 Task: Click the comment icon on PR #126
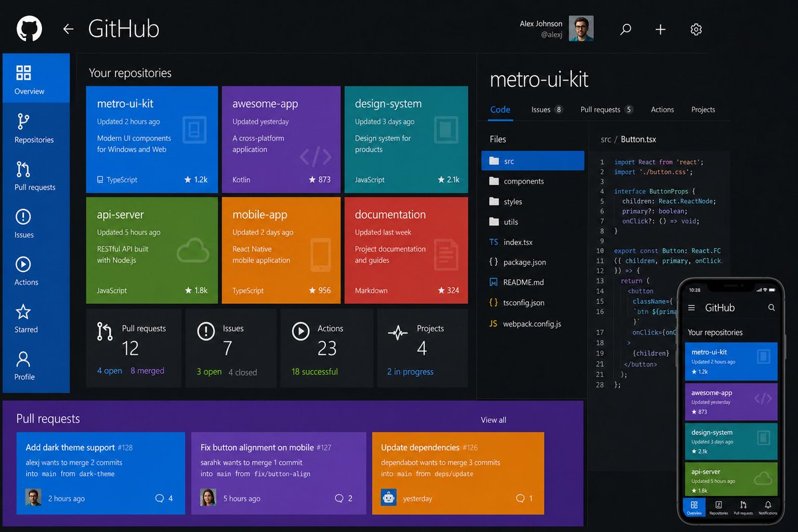pyautogui.click(x=520, y=498)
